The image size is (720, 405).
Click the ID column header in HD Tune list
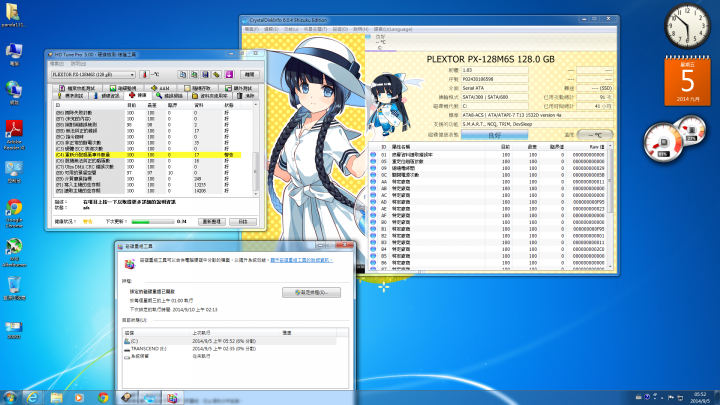tap(90, 105)
